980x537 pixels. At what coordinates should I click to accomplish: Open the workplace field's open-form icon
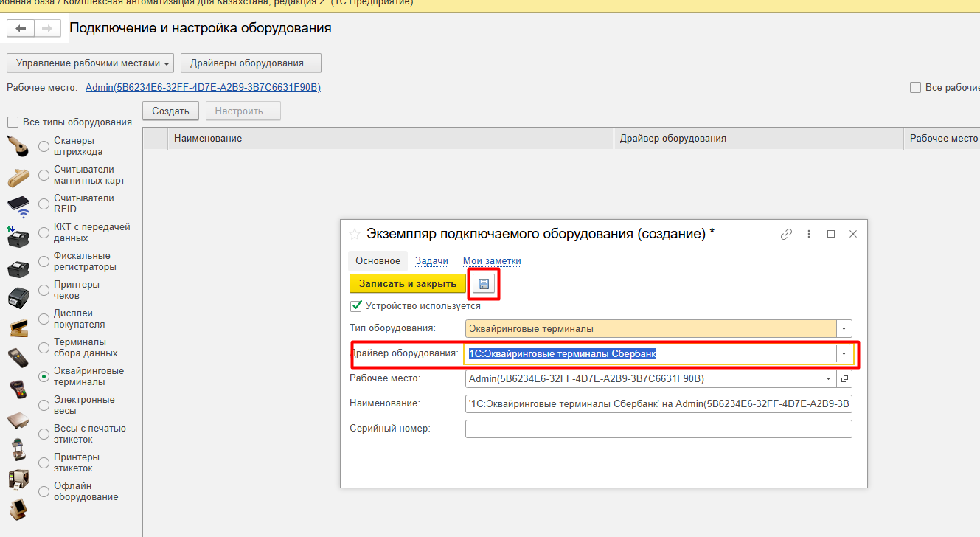(x=845, y=378)
